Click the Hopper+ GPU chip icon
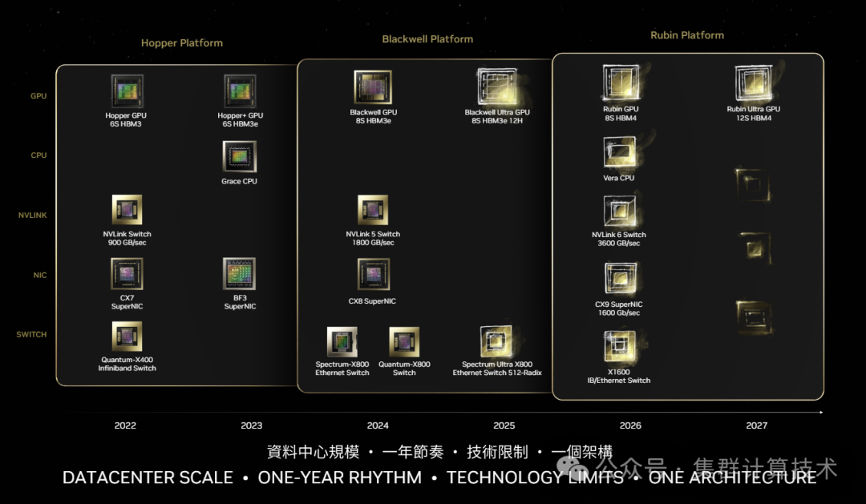Viewport: 866px width, 504px height. pos(241,91)
